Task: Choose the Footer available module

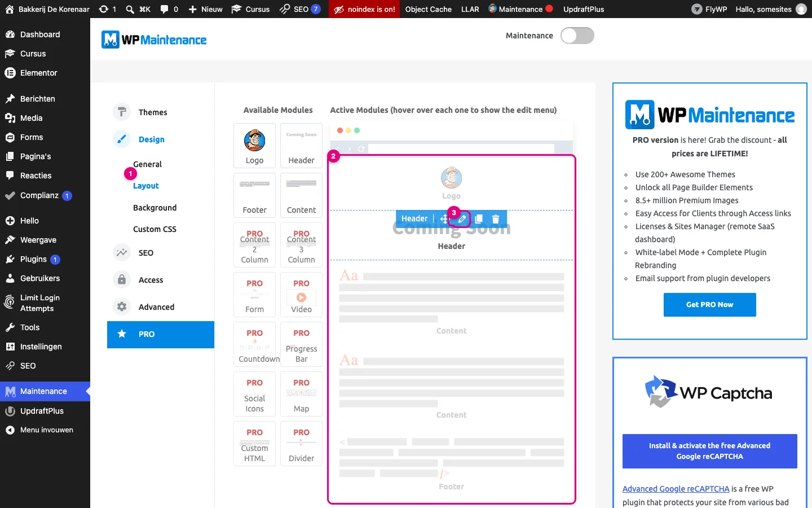Action: 255,195
